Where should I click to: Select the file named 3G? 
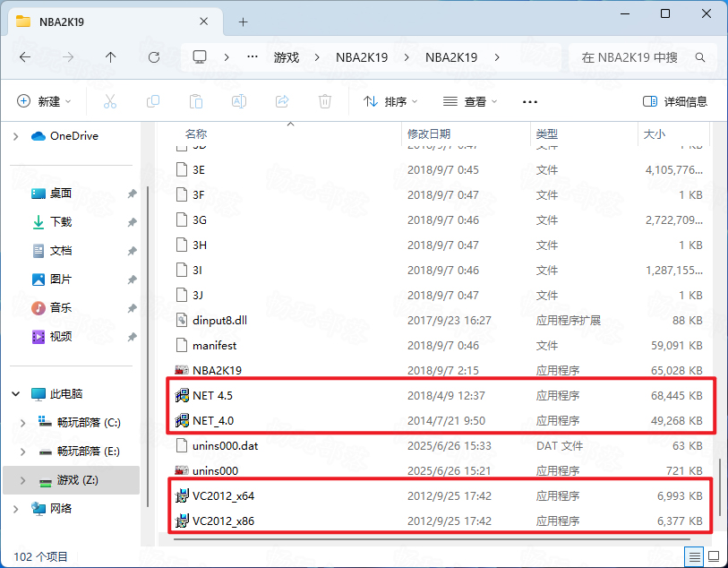(x=199, y=219)
